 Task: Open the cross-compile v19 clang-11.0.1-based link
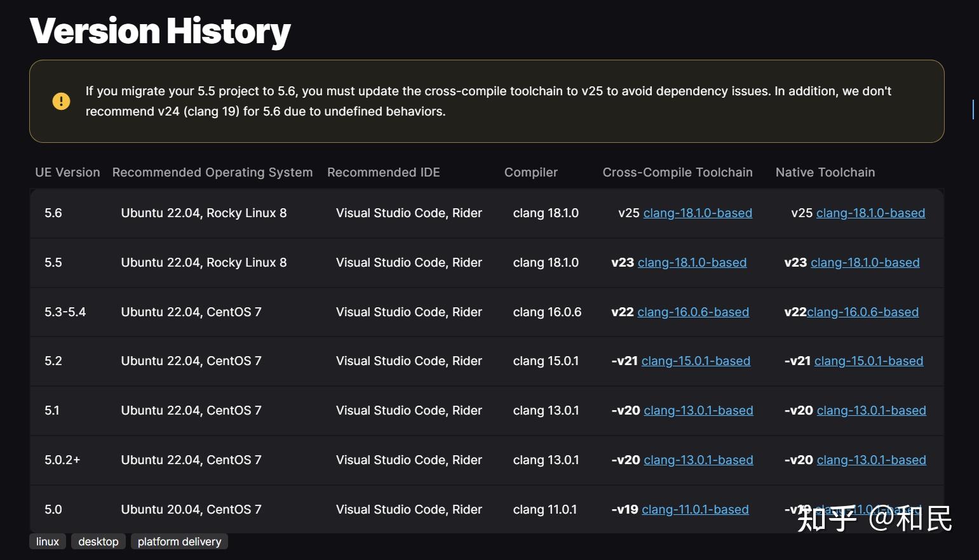point(695,510)
